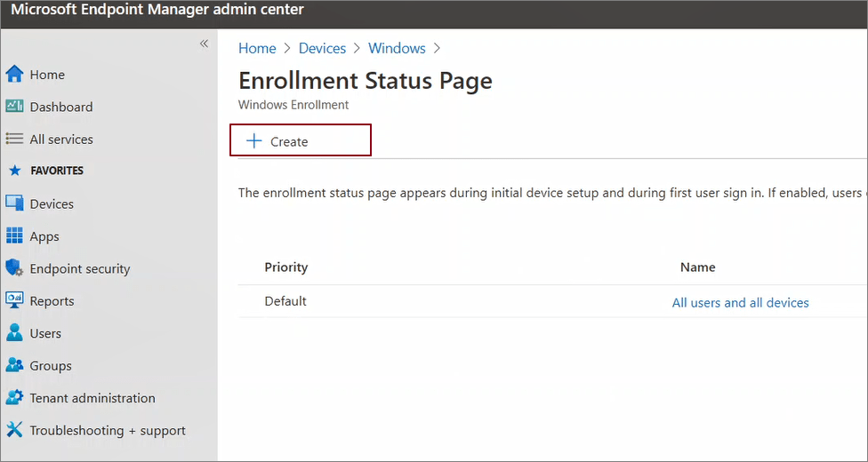Click the Troubleshooting + support tools icon
Image resolution: width=868 pixels, height=462 pixels.
point(14,430)
